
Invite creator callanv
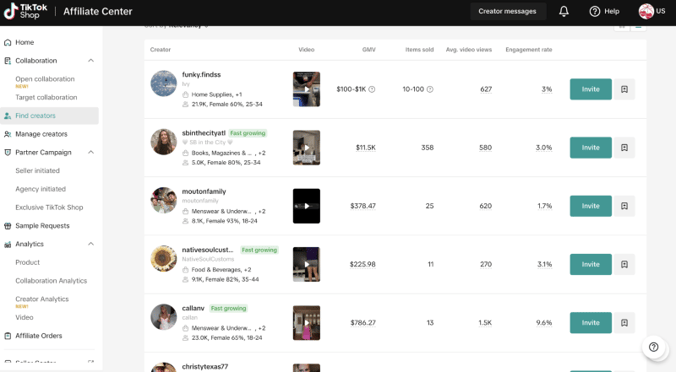click(x=591, y=323)
